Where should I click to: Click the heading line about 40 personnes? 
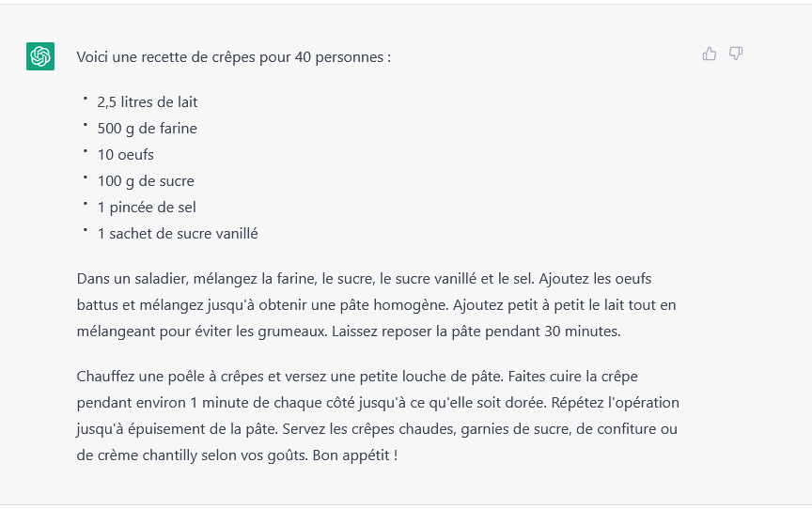[x=234, y=57]
